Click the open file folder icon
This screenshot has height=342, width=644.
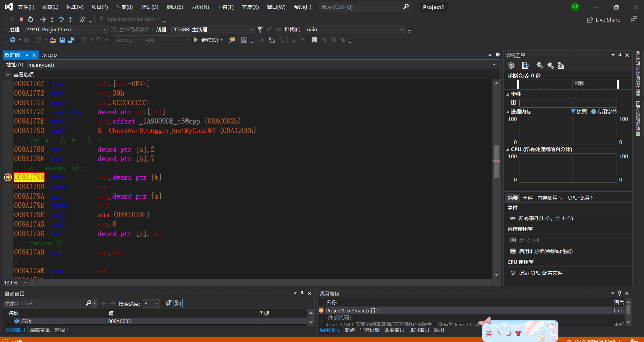(x=53, y=40)
